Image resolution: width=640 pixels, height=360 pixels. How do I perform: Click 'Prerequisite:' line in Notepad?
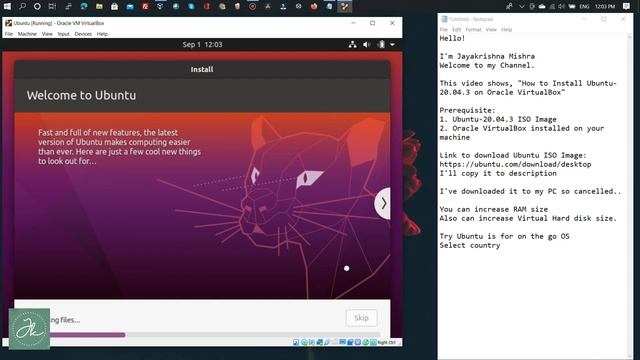pyautogui.click(x=467, y=110)
